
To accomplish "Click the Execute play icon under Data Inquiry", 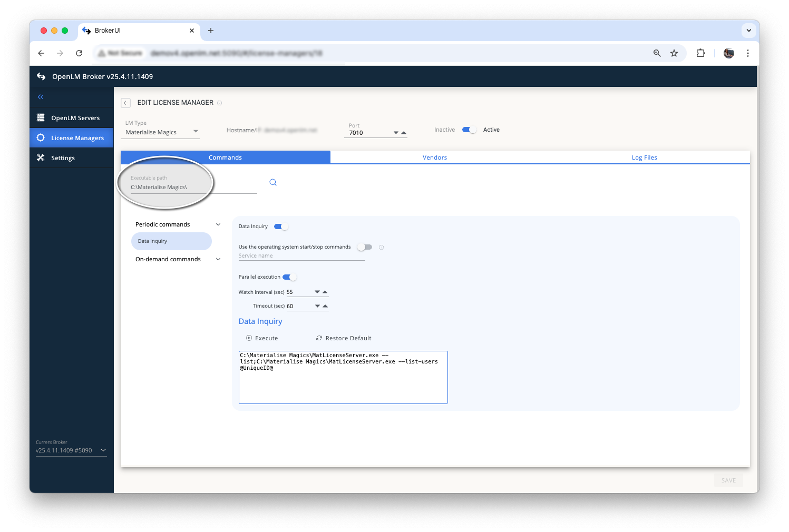I will [249, 338].
